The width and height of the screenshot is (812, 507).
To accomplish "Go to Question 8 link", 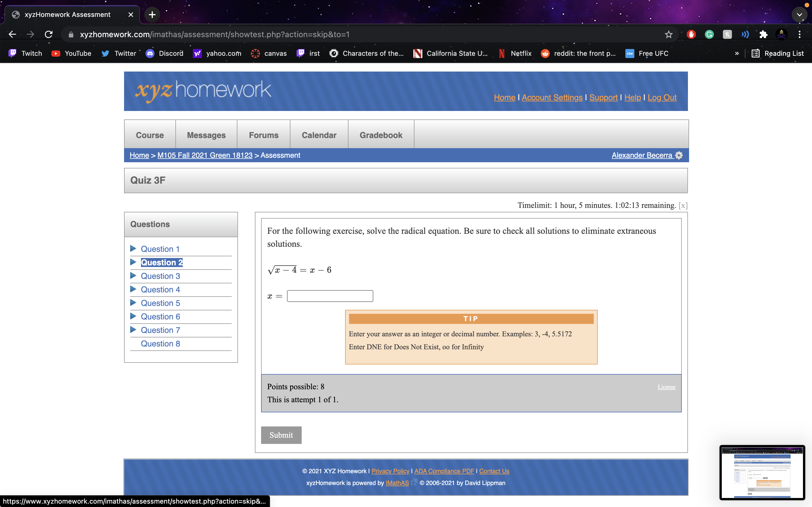I will click(160, 343).
